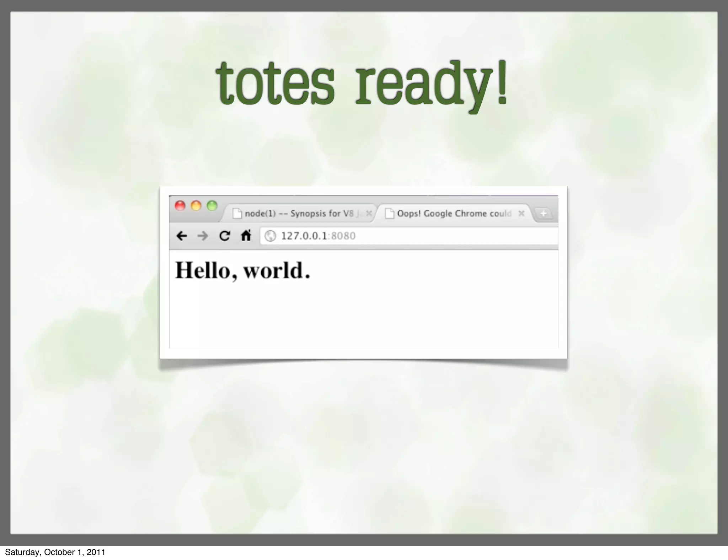Click the yellow minimize window button

(x=196, y=206)
